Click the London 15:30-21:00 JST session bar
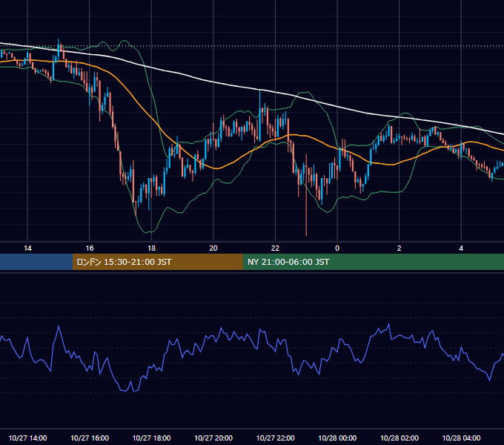 click(x=157, y=262)
